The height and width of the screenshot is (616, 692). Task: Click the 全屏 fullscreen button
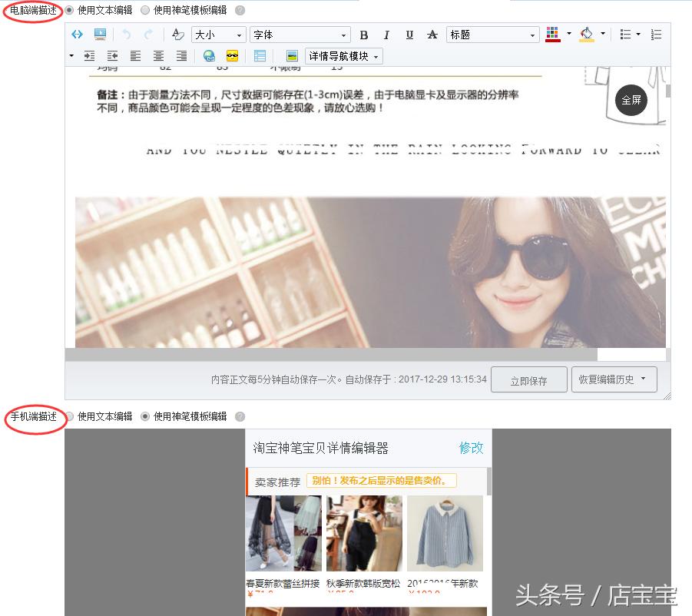(631, 100)
